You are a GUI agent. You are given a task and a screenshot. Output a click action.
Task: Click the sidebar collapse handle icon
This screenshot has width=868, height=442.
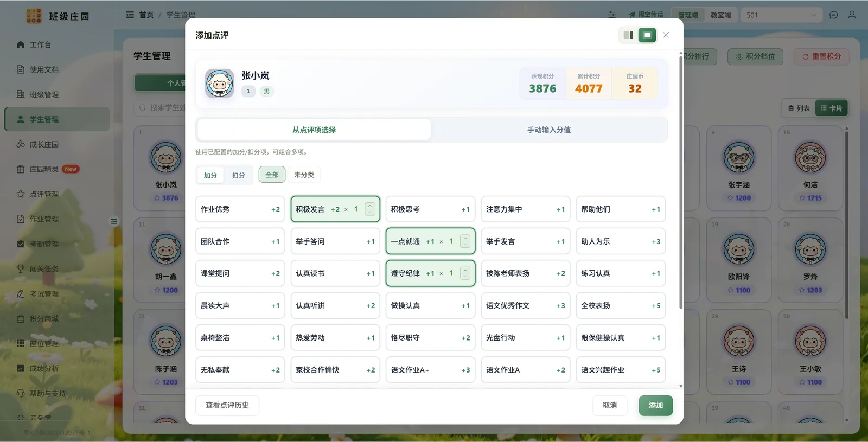114,221
